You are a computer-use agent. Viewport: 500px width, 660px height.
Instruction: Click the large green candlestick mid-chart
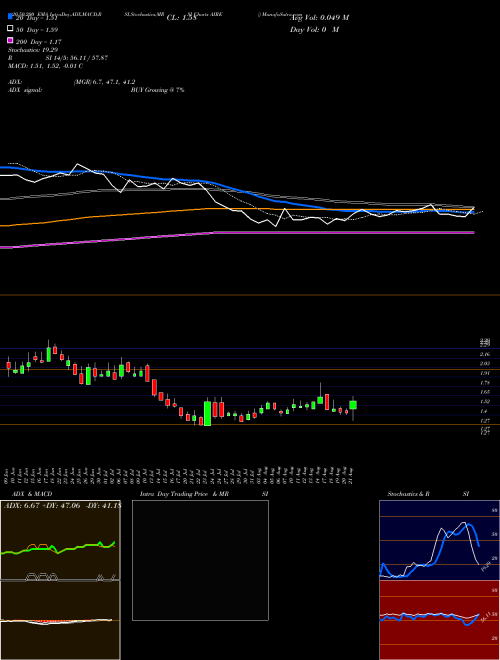(x=207, y=413)
